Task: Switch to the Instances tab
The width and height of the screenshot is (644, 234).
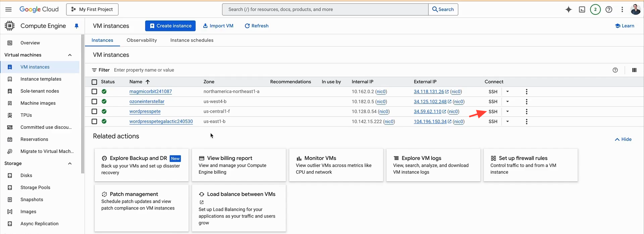Action: click(x=102, y=40)
